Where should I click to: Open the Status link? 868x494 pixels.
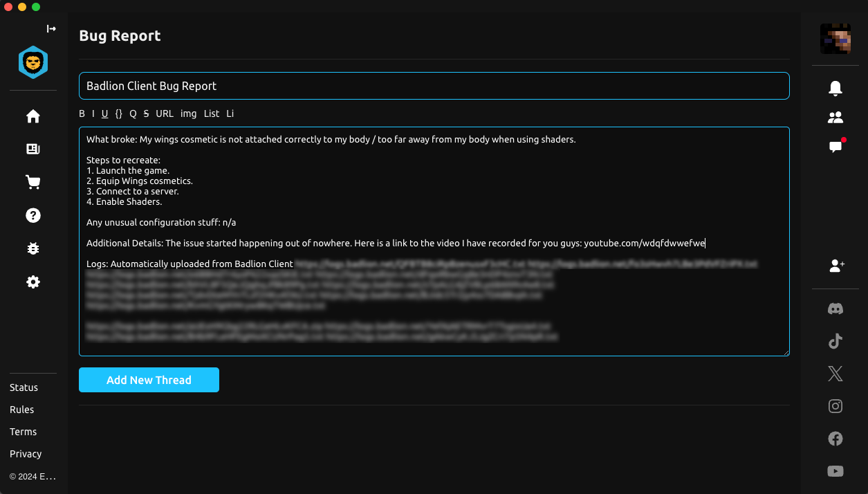tap(24, 387)
